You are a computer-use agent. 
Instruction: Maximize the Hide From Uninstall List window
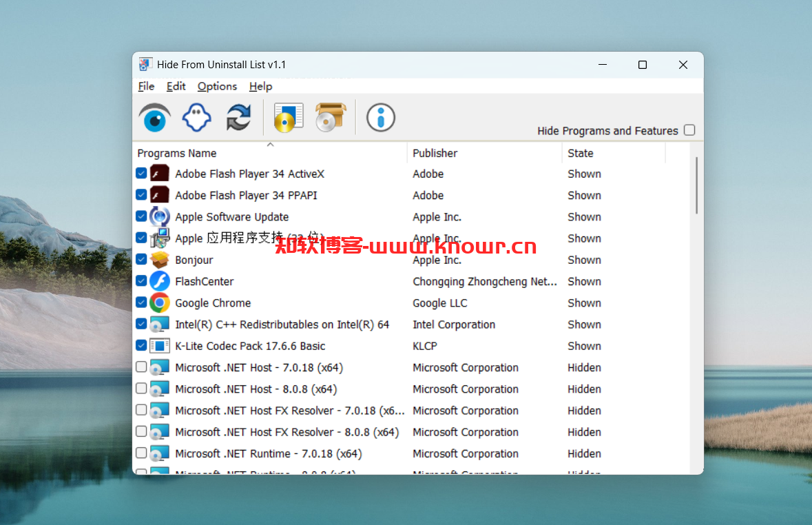pyautogui.click(x=642, y=65)
